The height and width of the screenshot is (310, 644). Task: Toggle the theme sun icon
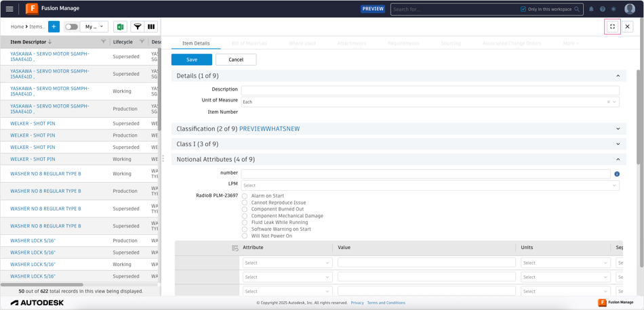[x=613, y=9]
